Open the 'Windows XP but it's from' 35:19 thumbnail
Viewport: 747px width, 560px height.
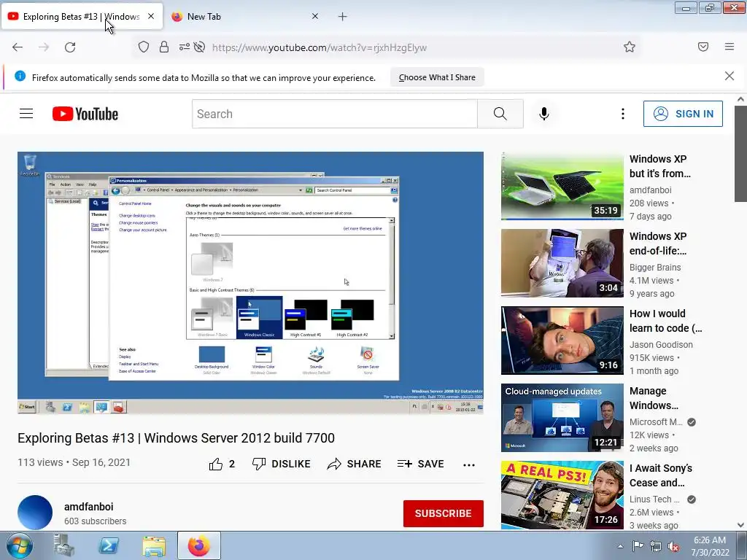point(562,186)
